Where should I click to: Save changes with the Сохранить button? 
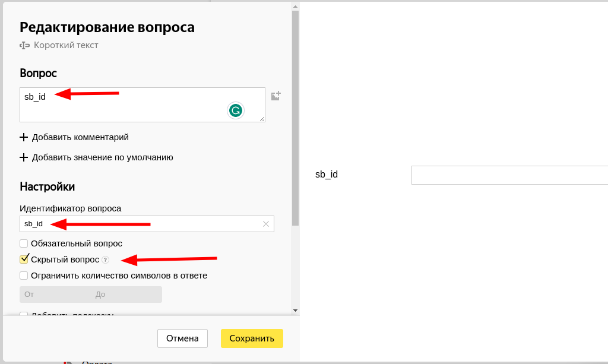point(252,338)
